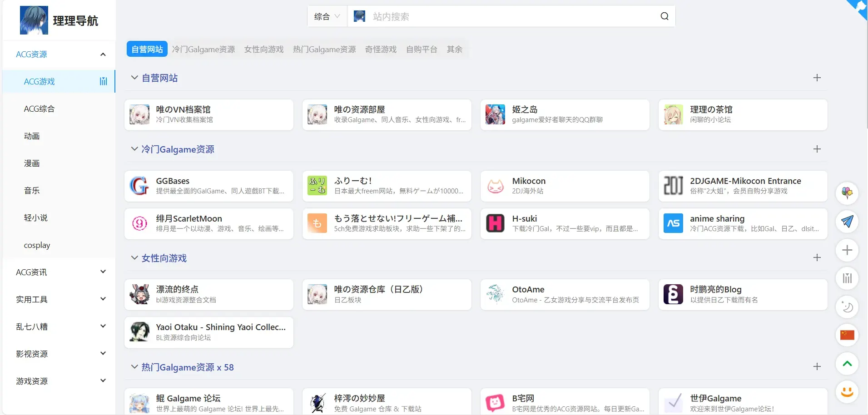The width and height of the screenshot is (868, 415).
Task: Click the China flag language icon
Action: [847, 335]
